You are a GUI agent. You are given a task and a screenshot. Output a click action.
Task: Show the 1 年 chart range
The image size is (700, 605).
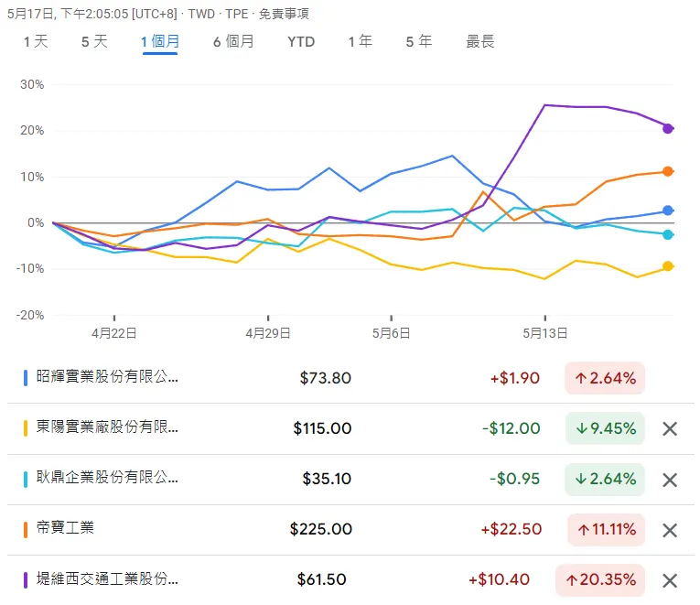(x=360, y=41)
